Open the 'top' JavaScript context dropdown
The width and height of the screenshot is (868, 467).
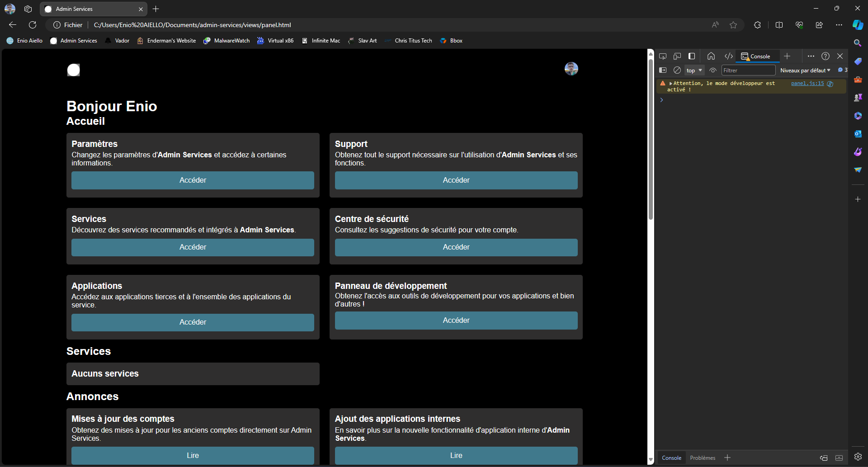tap(694, 70)
